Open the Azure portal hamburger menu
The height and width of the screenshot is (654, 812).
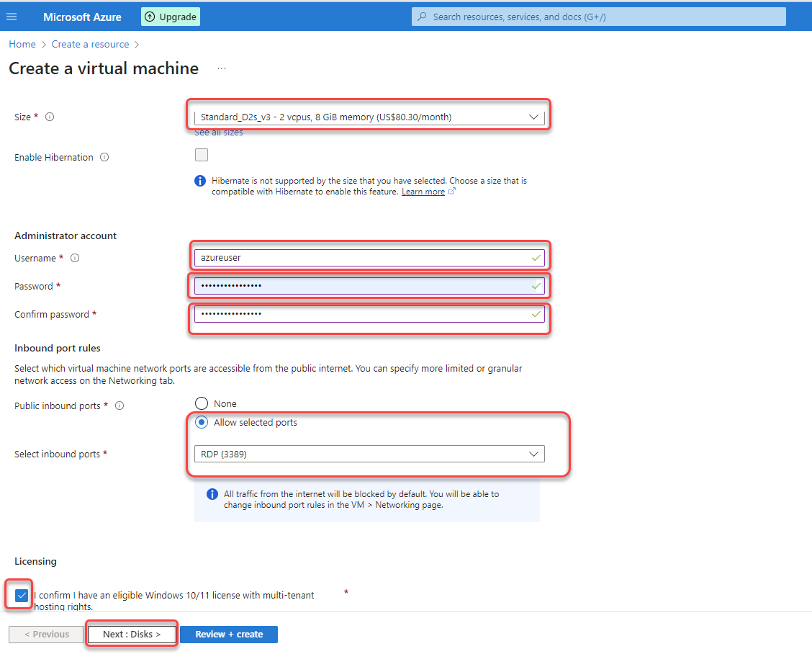12,16
